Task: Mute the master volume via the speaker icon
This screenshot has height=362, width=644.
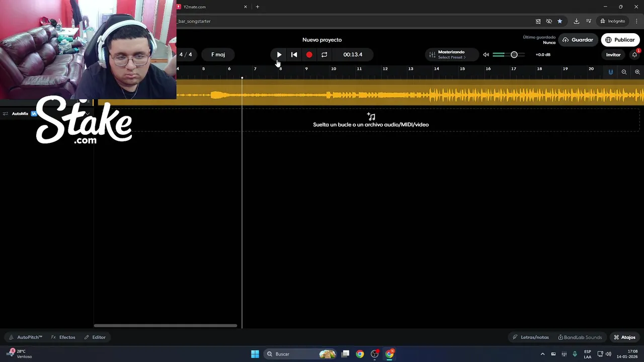Action: (x=486, y=54)
